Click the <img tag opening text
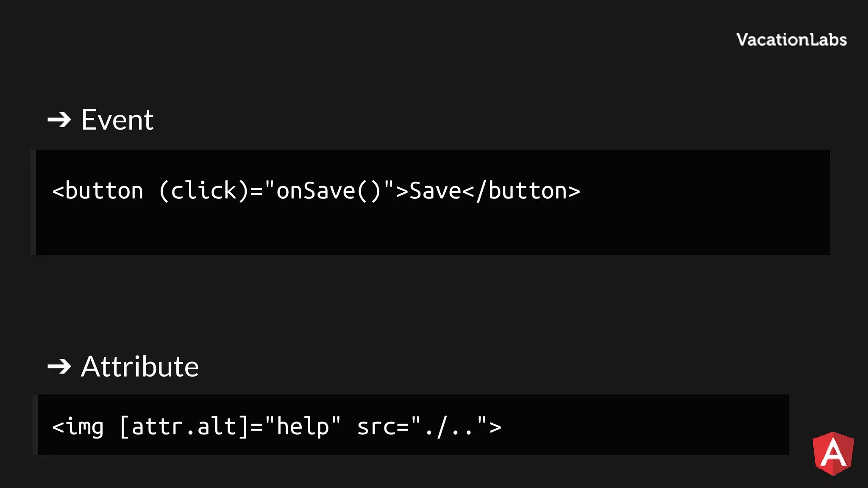This screenshot has height=488, width=868. (78, 426)
